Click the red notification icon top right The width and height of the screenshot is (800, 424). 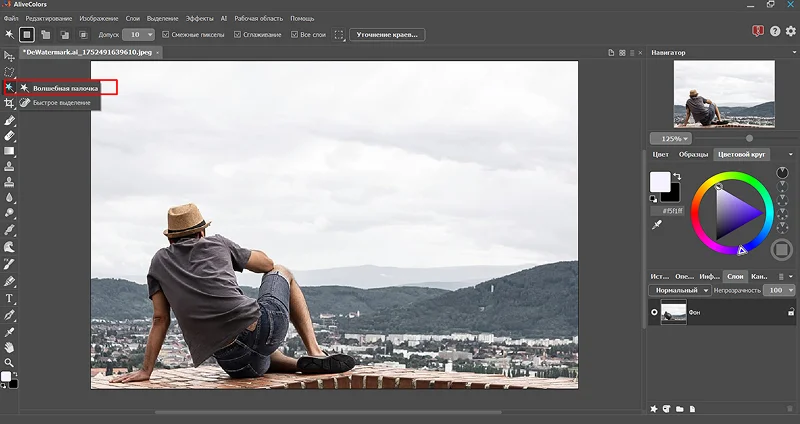click(x=758, y=31)
